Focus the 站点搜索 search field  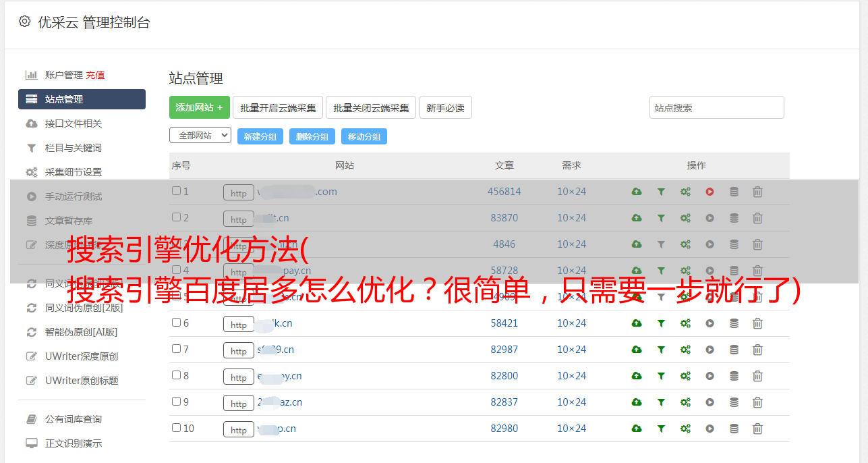click(716, 107)
